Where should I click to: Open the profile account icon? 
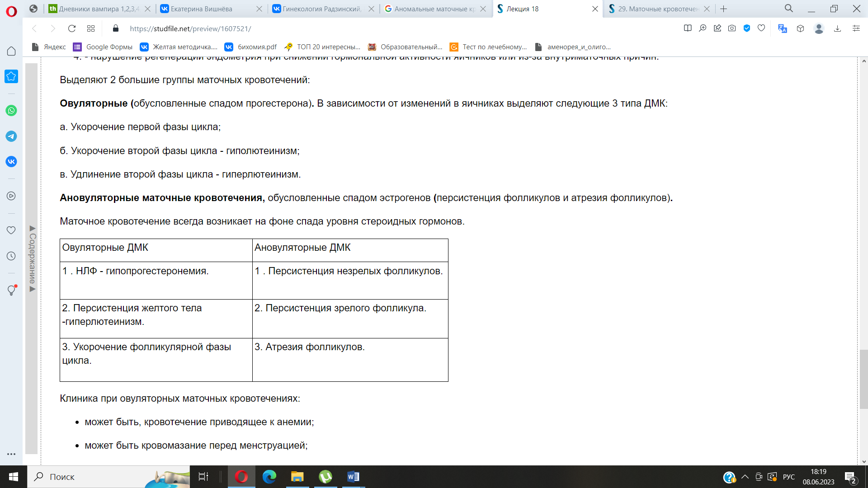coord(819,28)
